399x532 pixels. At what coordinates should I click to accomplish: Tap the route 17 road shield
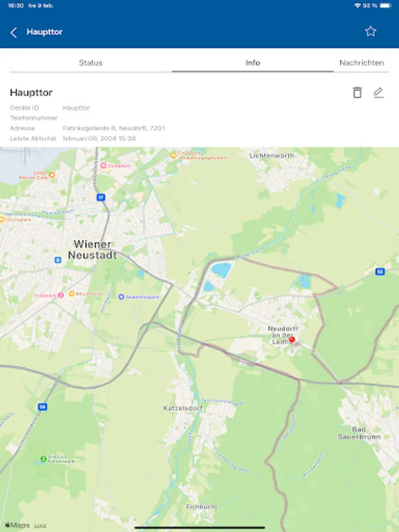[x=100, y=197]
